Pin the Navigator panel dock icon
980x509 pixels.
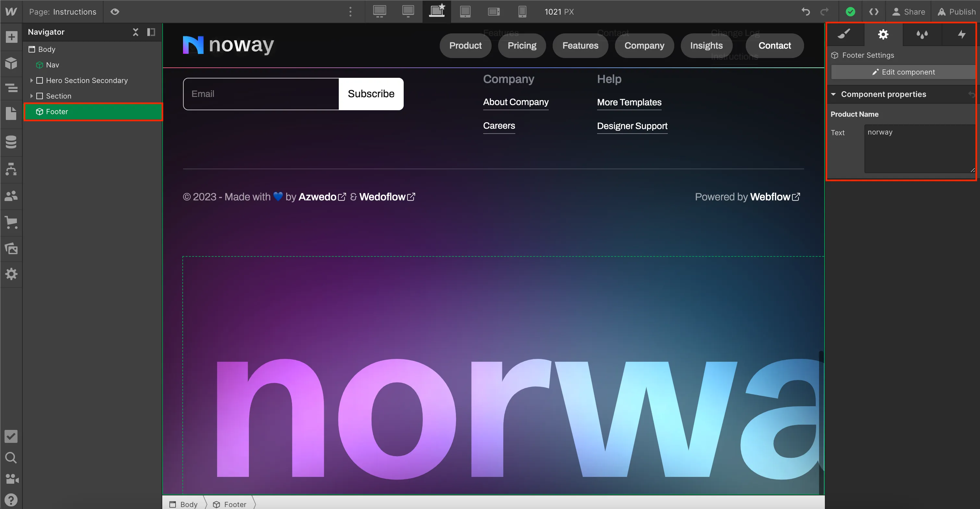(151, 32)
